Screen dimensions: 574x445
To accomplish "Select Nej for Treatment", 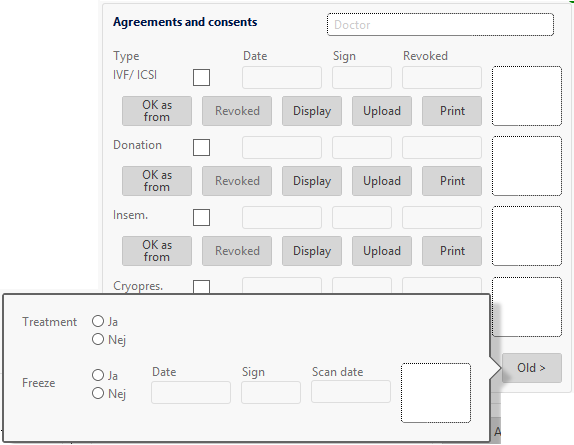I will coord(98,339).
